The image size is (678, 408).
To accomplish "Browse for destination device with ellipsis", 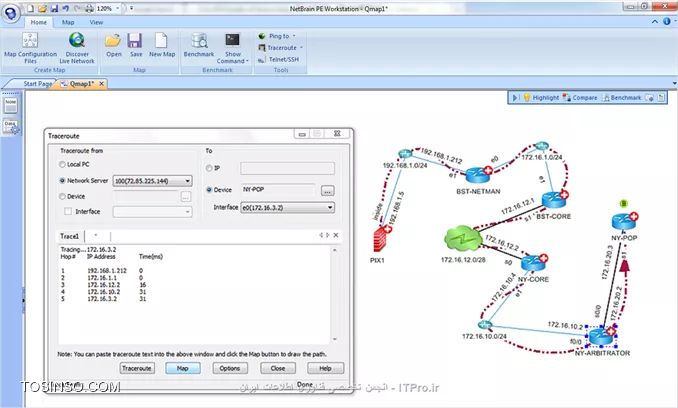I will coord(327,191).
